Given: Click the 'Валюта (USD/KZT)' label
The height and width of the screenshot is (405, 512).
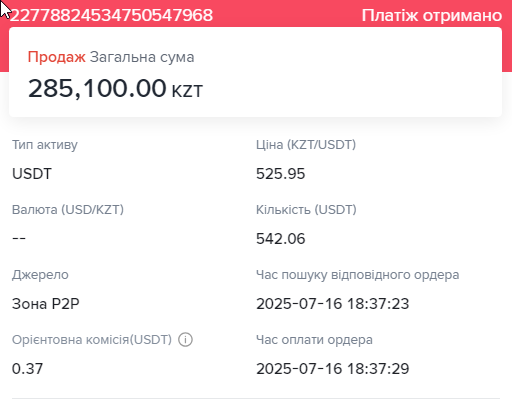Looking at the screenshot, I should tap(68, 210).
